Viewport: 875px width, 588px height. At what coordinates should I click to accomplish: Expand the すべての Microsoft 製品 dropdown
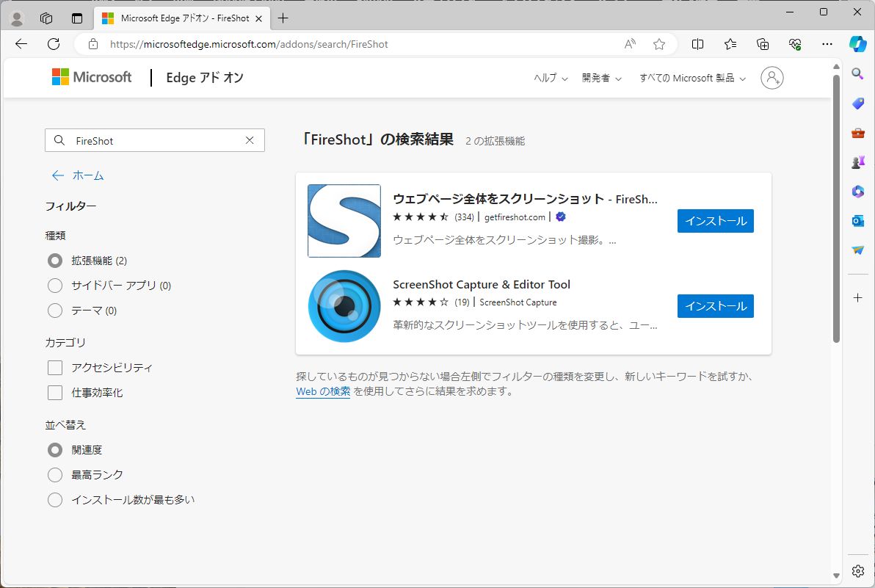[691, 78]
